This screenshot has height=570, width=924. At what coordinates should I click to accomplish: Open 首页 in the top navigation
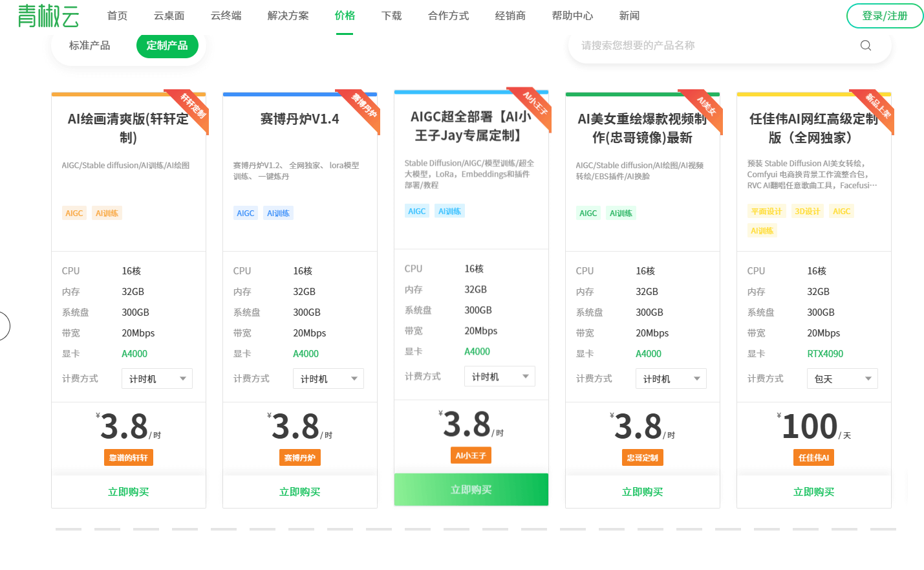[x=117, y=16]
